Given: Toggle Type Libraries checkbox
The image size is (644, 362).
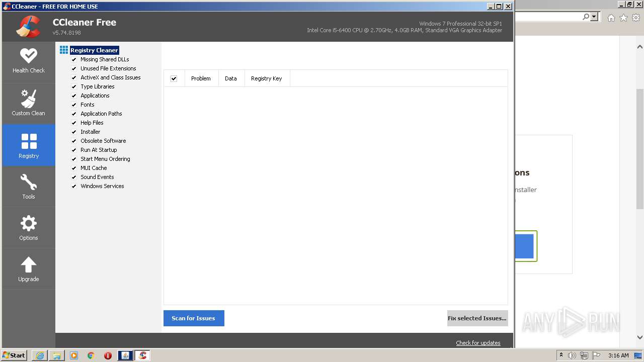Looking at the screenshot, I should coord(74,86).
